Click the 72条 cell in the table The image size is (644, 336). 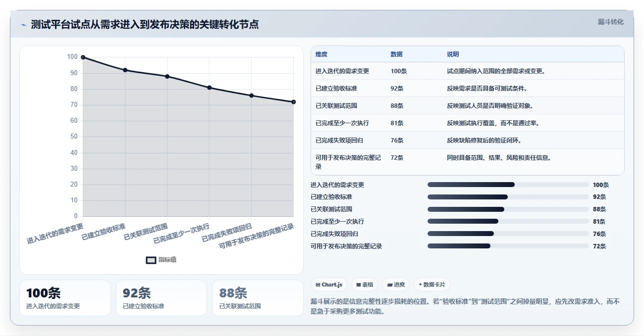[x=397, y=158]
